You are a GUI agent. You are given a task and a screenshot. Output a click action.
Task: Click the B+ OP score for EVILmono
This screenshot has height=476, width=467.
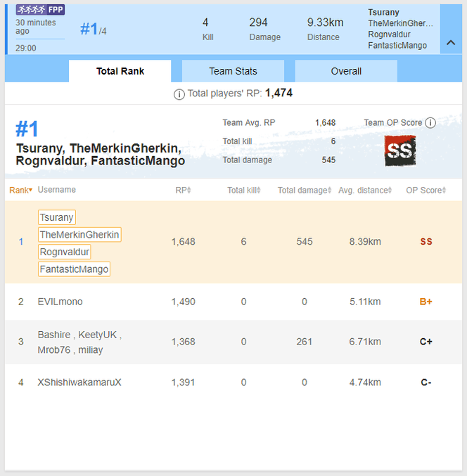pos(426,302)
